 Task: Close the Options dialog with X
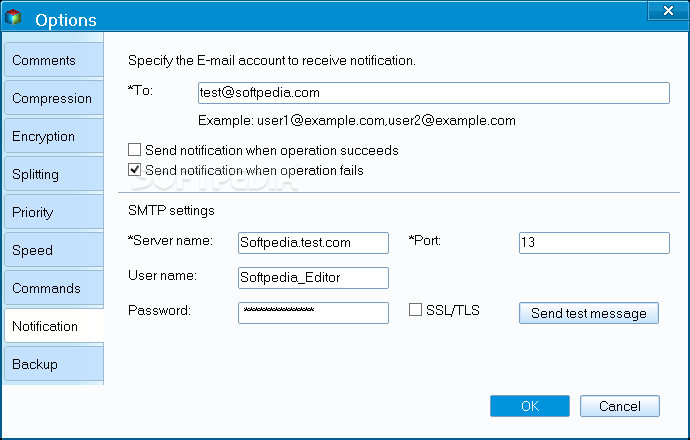click(668, 11)
